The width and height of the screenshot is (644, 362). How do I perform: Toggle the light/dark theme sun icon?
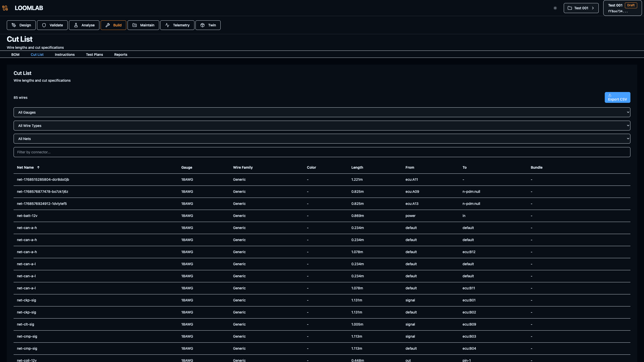555,8
